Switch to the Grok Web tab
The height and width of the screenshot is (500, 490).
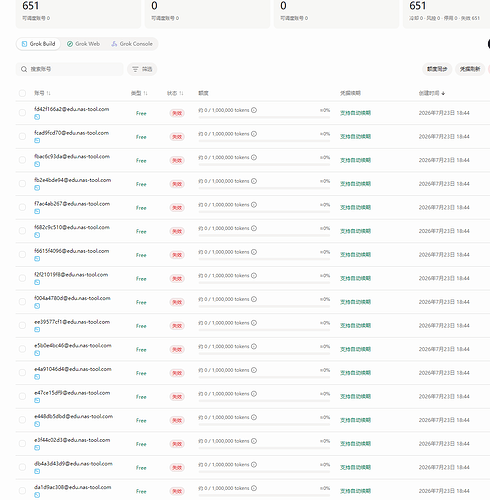click(83, 44)
